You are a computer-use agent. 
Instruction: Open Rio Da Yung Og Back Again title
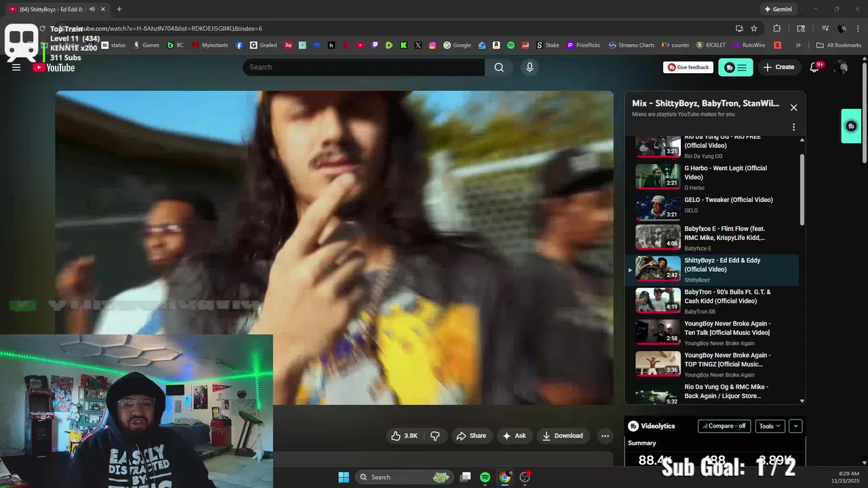tap(726, 391)
